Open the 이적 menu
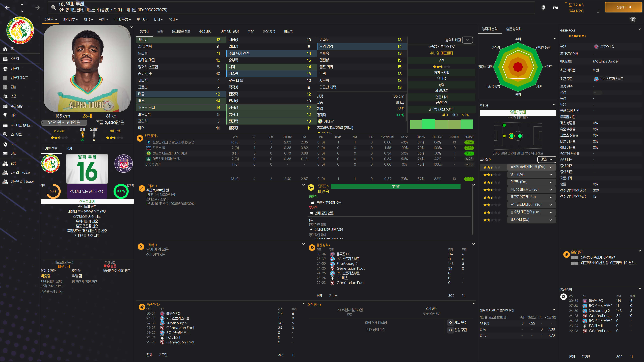The height and width of the screenshot is (362, 644). click(88, 19)
